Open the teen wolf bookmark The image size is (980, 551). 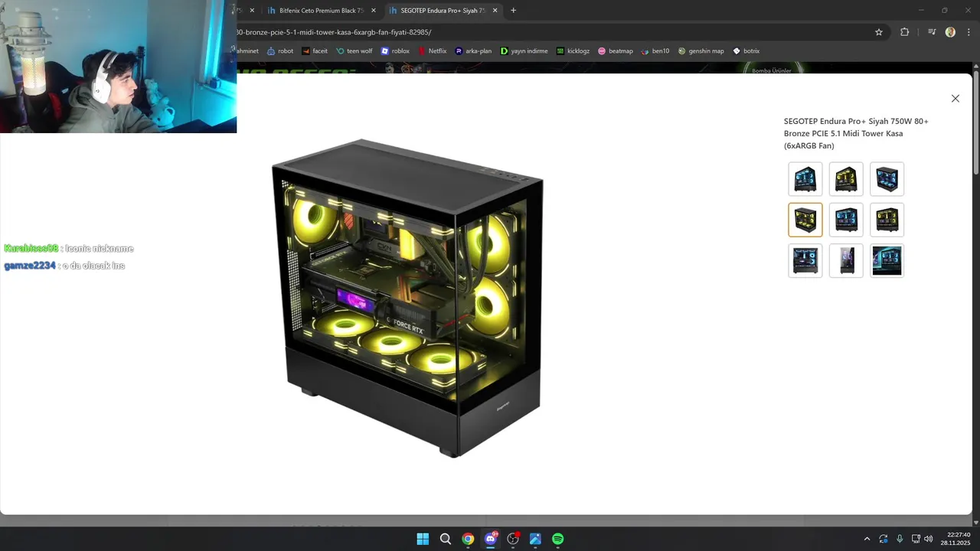pos(354,51)
